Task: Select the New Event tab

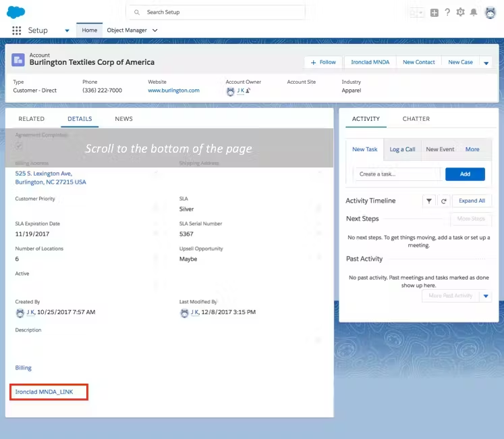Action: point(440,149)
